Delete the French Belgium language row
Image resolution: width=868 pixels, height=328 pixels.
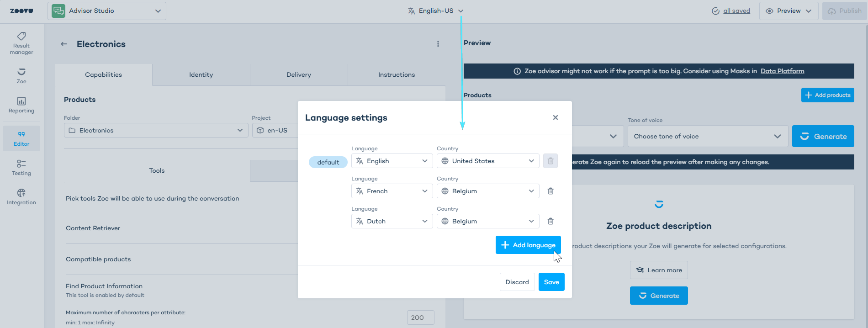tap(550, 191)
